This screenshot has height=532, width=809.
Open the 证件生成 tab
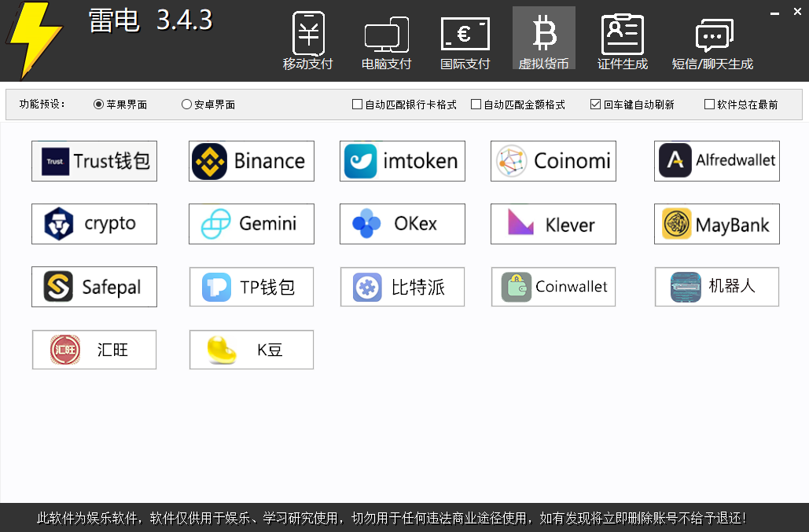point(622,40)
